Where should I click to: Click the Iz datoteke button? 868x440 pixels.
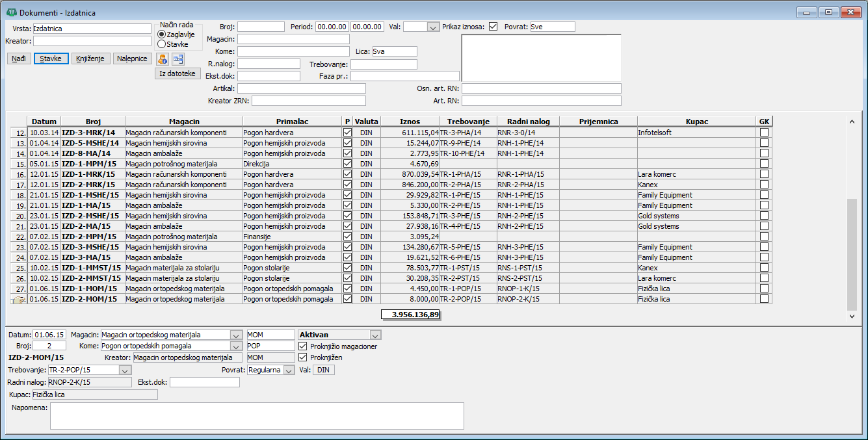pyautogui.click(x=178, y=74)
